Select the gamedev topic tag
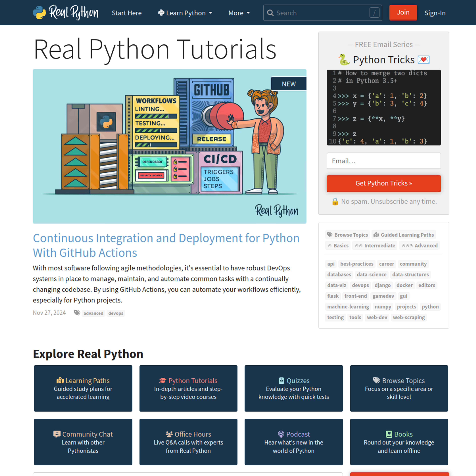The width and height of the screenshot is (476, 476). tap(383, 296)
